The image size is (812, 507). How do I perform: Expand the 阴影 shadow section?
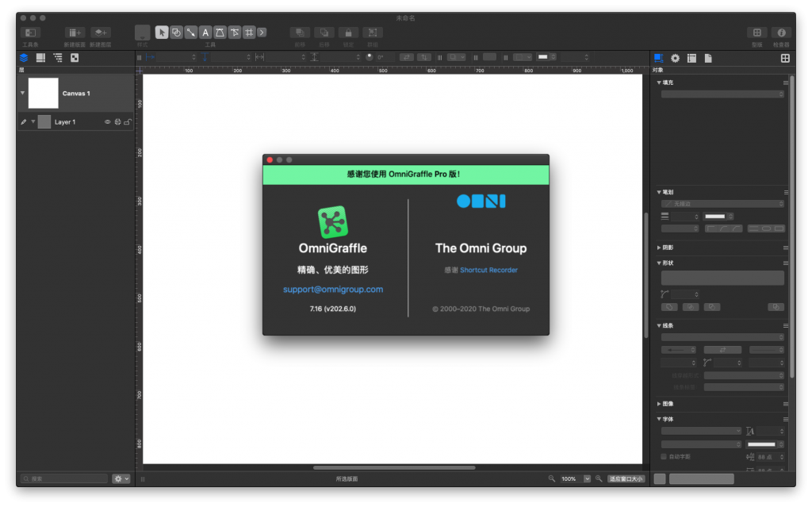(x=659, y=248)
